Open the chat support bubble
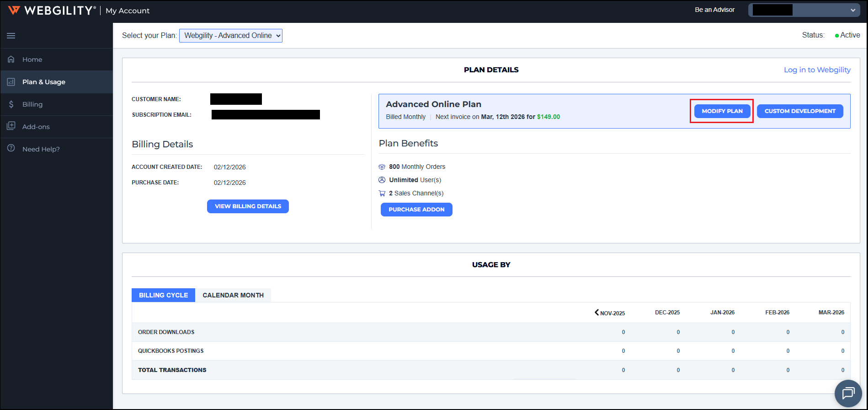 point(848,393)
